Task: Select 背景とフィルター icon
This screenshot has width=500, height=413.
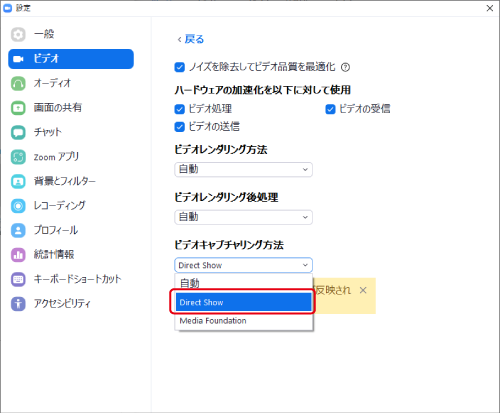Action: (18, 181)
